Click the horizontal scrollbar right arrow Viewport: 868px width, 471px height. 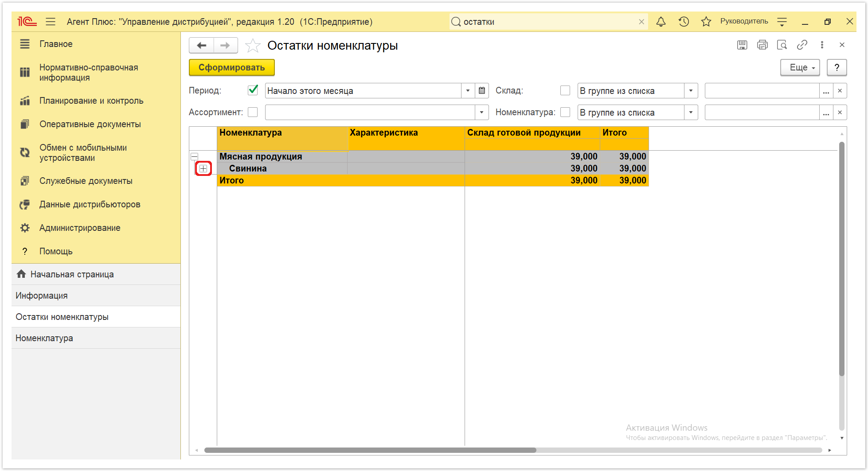pos(829,450)
